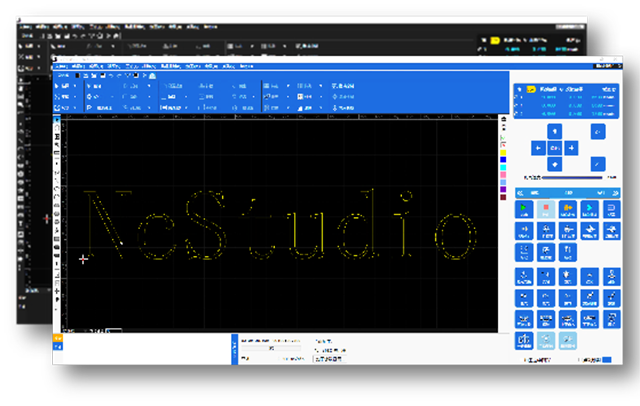Pick the cyan layer color swatch
640x406 pixels.
[x=502, y=167]
